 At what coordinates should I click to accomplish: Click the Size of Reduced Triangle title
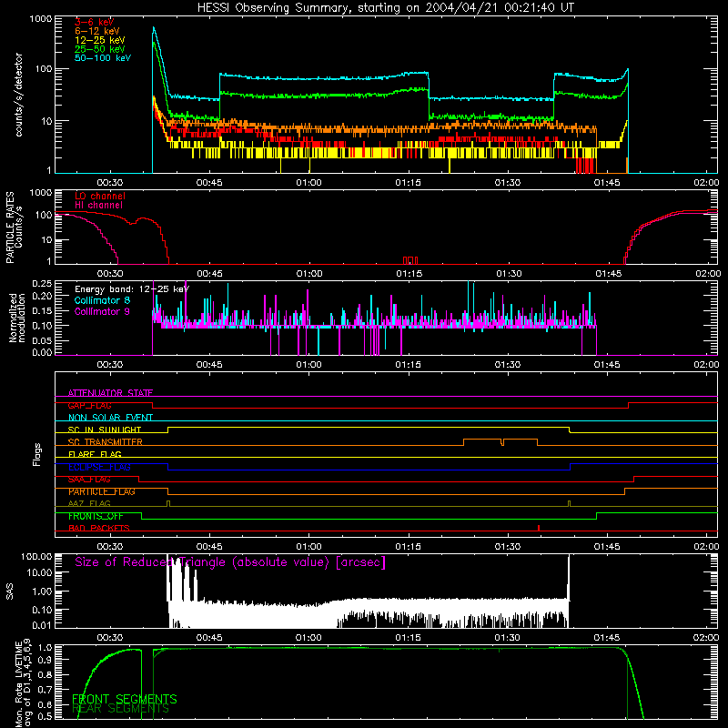coord(230,562)
